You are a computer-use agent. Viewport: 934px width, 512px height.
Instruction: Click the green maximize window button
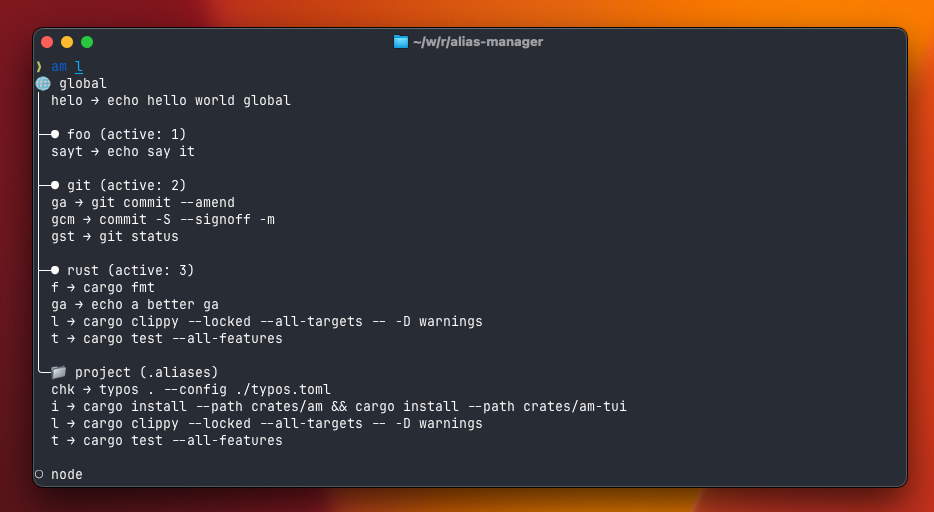coord(87,42)
